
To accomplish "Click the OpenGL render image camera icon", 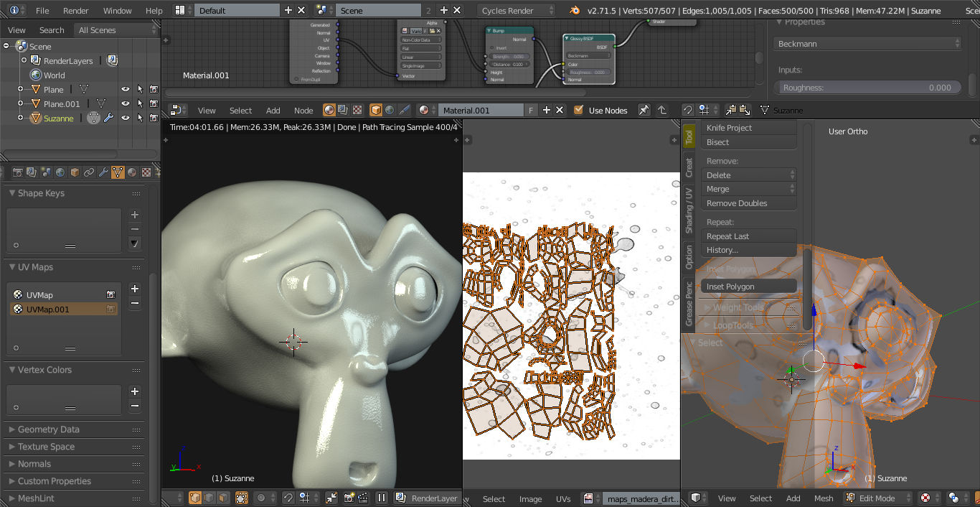I will pos(349,498).
